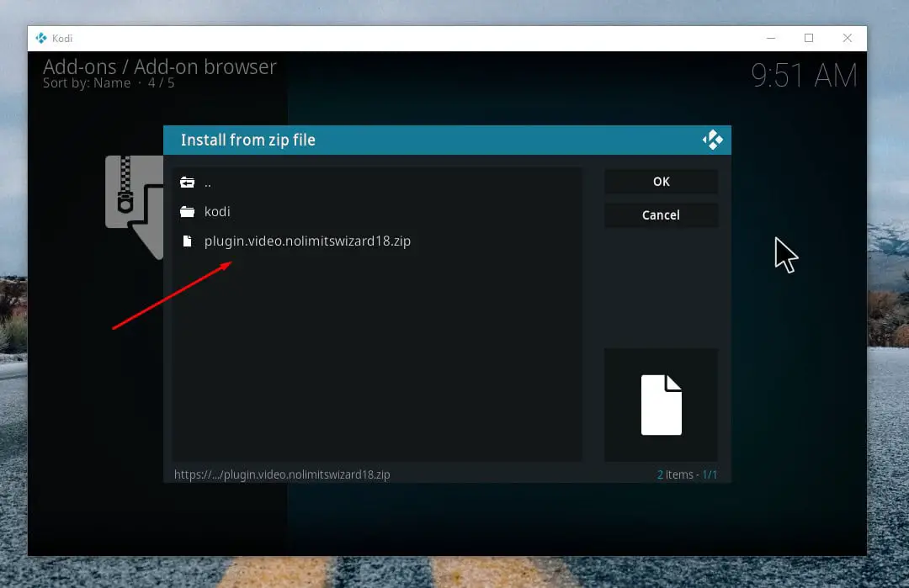Click the 'Sort by: Name' label
Viewport: 909px width, 588px height.
tap(87, 83)
